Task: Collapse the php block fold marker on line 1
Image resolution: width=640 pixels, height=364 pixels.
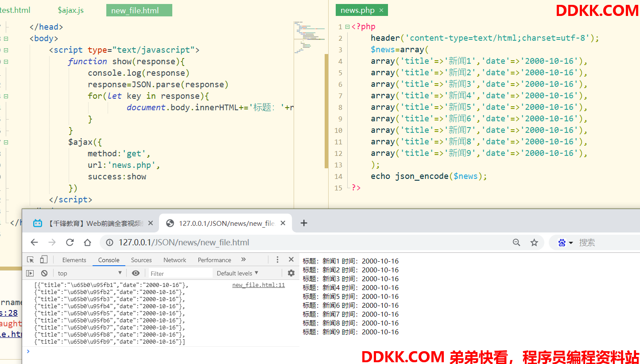Action: point(347,27)
